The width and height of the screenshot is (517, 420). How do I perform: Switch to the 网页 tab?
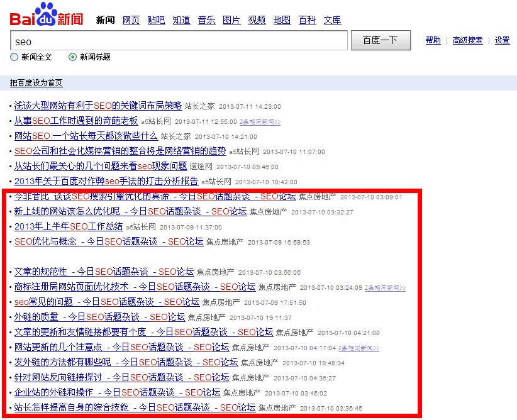tap(131, 20)
